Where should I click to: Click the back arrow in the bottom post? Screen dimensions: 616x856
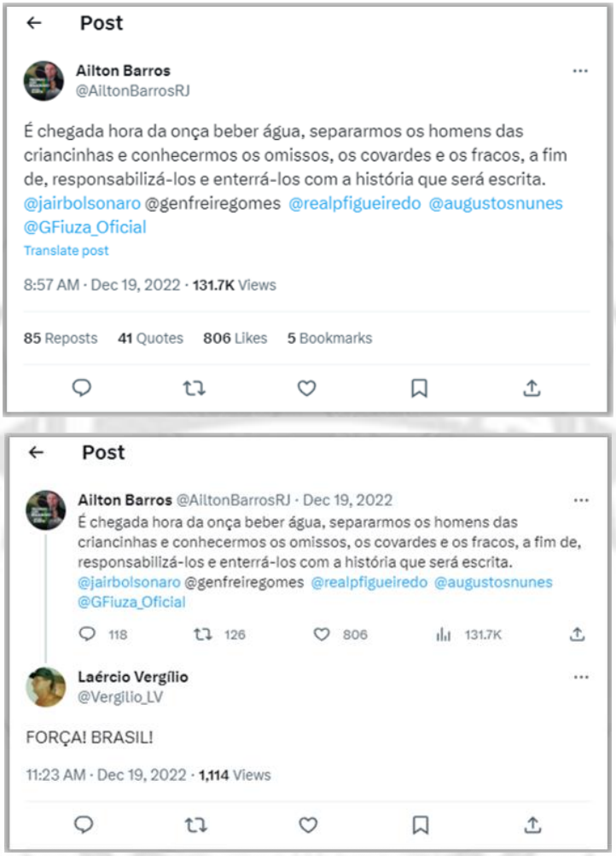(36, 453)
